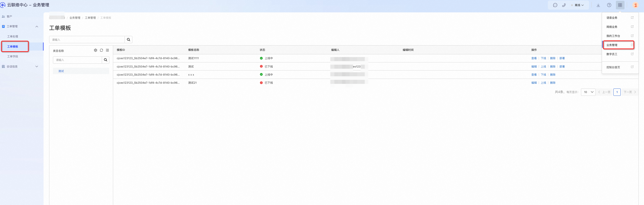Open 数字员工 external link icon
The height and width of the screenshot is (205, 644).
click(x=632, y=54)
